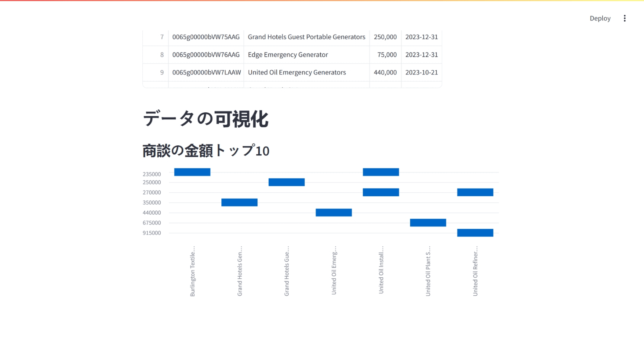The image size is (644, 341).
Task: Open the three-dot main menu
Action: (625, 18)
